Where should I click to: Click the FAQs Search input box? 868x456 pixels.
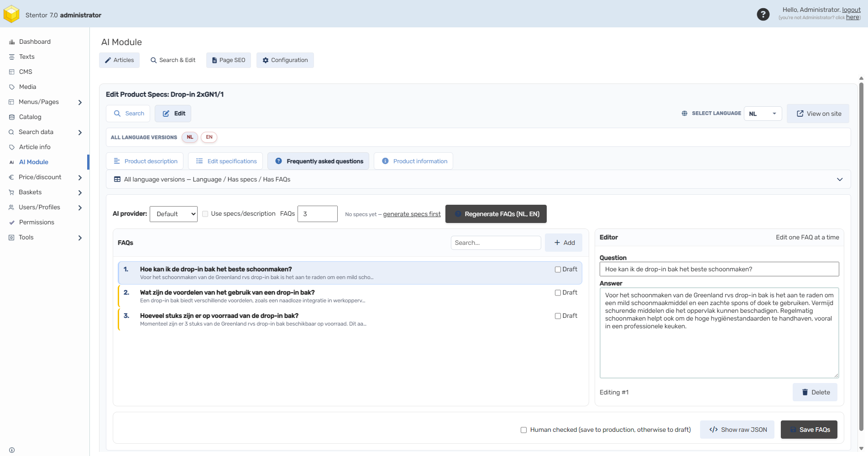click(x=496, y=243)
